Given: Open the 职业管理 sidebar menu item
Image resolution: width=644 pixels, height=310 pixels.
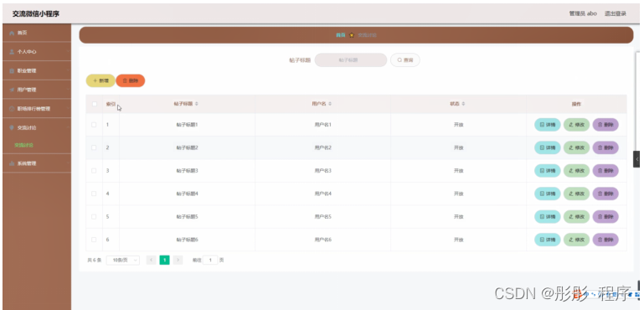Looking at the screenshot, I should tap(37, 70).
